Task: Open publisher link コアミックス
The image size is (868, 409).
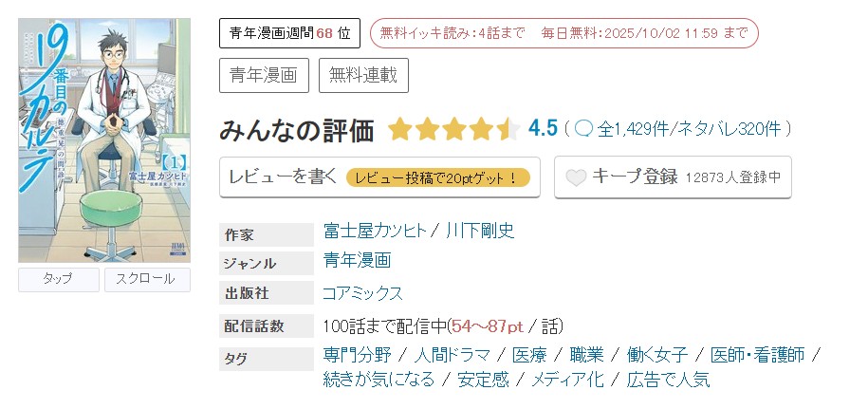Action: [x=362, y=293]
